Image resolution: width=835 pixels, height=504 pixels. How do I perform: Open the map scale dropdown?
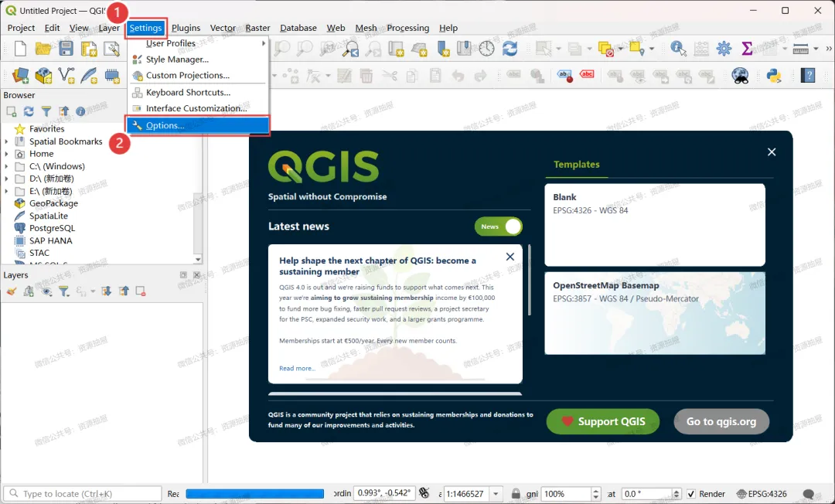pos(496,494)
